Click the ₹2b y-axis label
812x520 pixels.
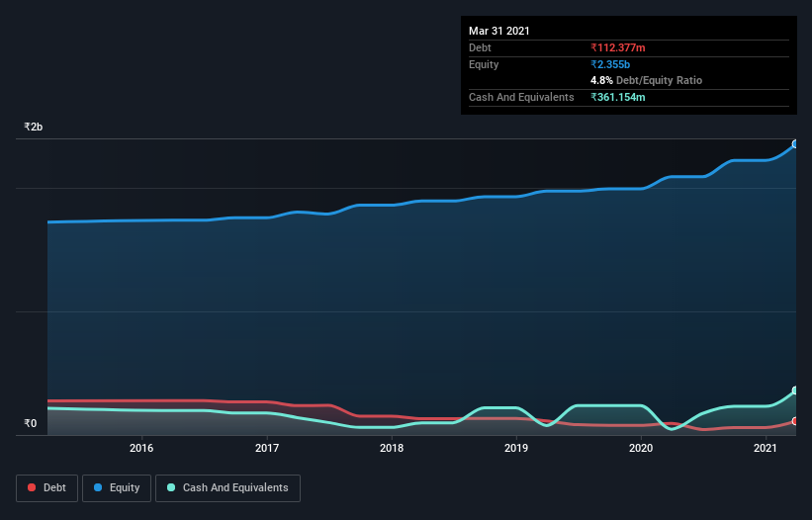(34, 127)
